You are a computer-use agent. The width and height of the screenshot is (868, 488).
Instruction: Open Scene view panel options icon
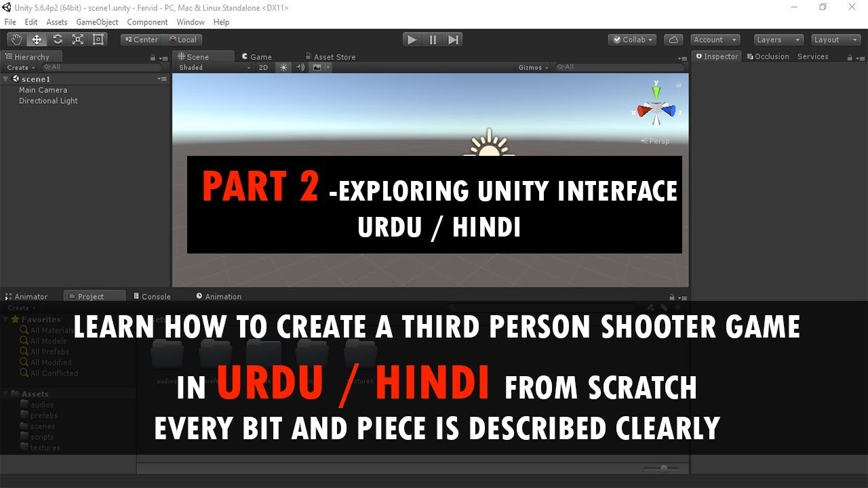pyautogui.click(x=682, y=58)
